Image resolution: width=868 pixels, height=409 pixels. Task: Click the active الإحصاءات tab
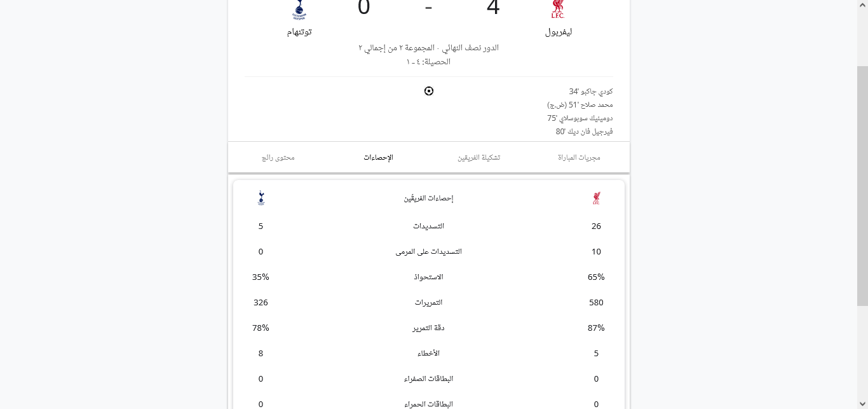(378, 157)
